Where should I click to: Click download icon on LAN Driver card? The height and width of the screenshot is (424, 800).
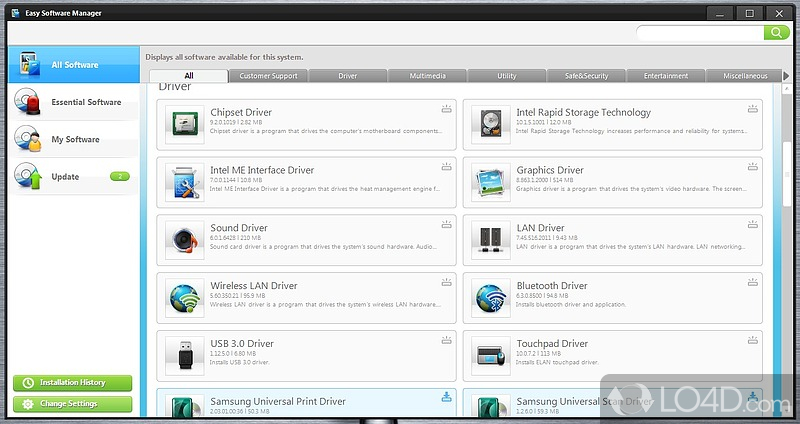click(x=752, y=225)
